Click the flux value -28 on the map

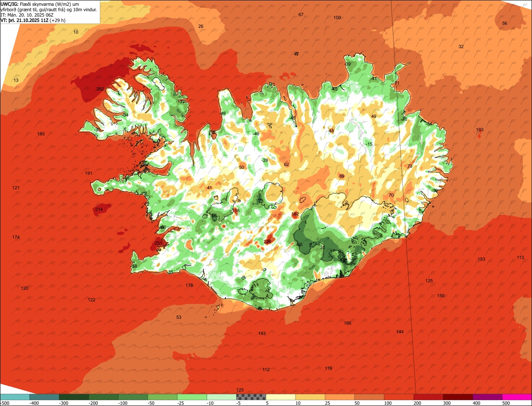[265, 160]
